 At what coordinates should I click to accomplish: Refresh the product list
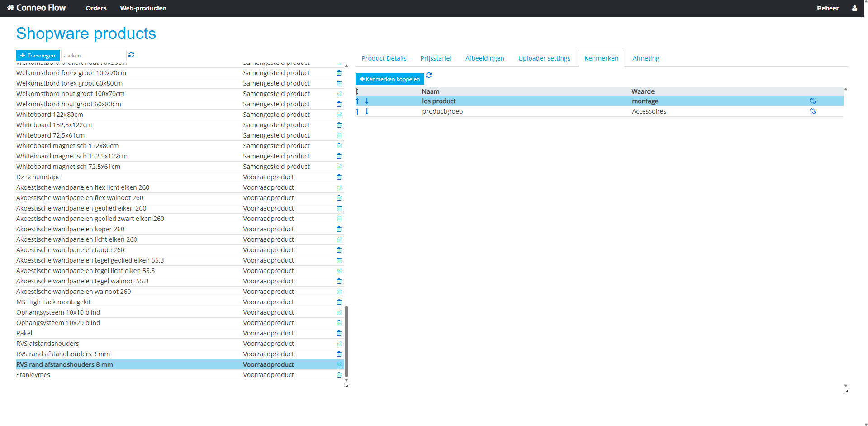coord(131,55)
